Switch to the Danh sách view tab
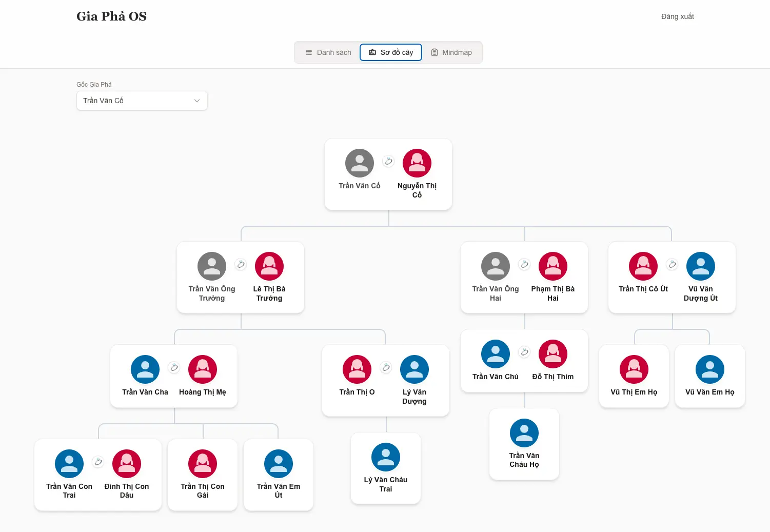The image size is (770, 532). [328, 52]
